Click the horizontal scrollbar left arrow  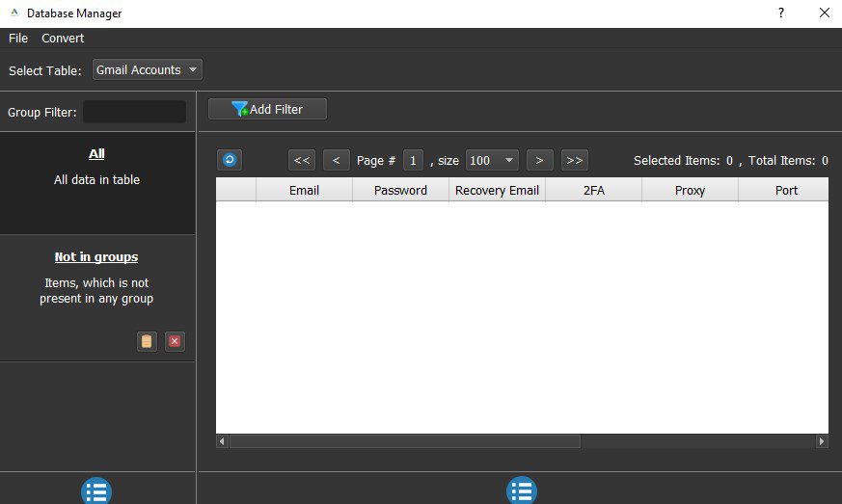pyautogui.click(x=222, y=441)
